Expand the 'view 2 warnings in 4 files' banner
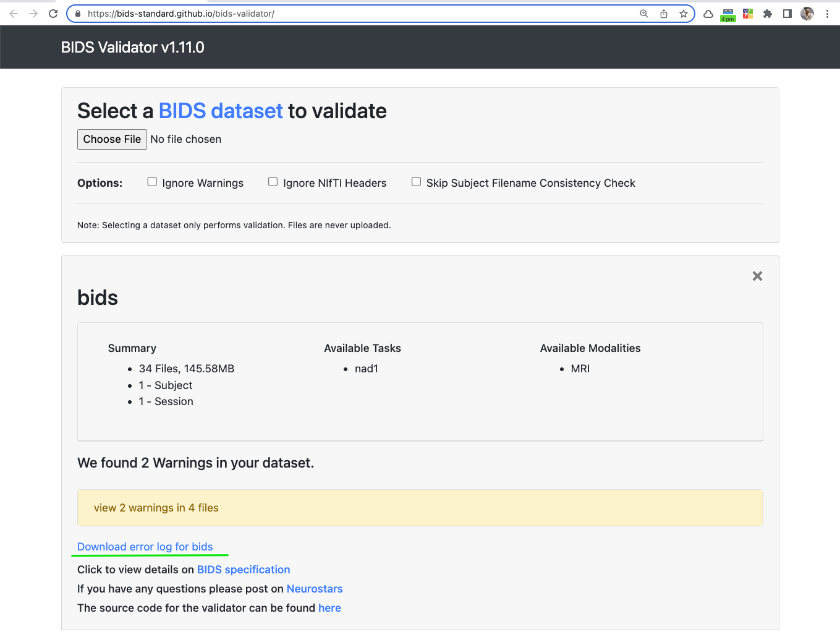Viewport: 840px width, 642px height. point(420,508)
